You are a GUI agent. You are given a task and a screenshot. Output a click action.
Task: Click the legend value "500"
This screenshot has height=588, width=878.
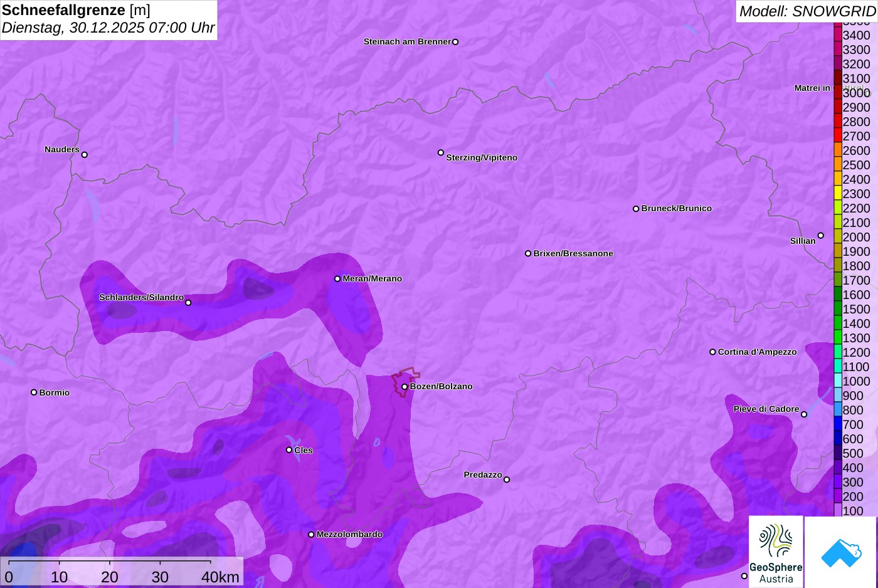coord(853,454)
